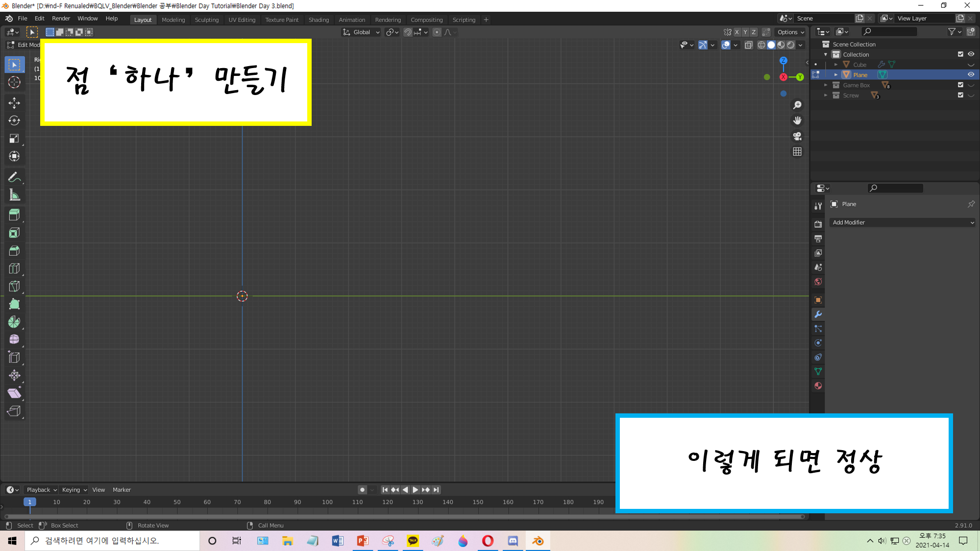This screenshot has width=980, height=551.
Task: Select the Cursor tool in toolbar
Action: 14,82
